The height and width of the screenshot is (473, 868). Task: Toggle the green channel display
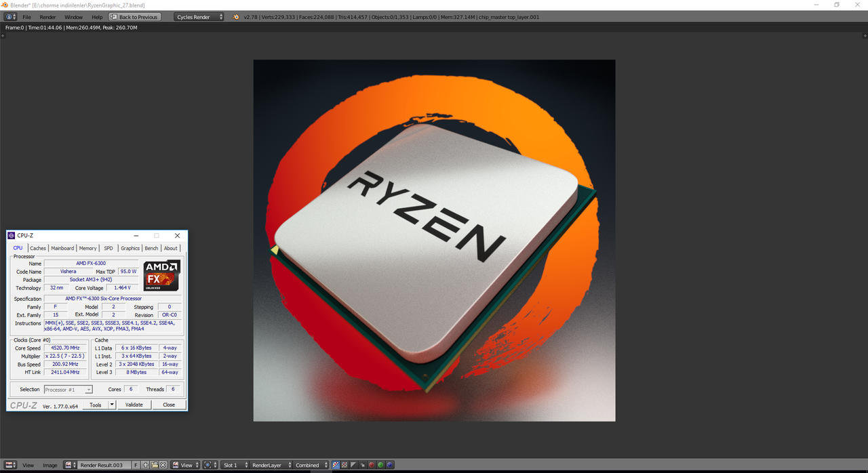click(x=380, y=465)
